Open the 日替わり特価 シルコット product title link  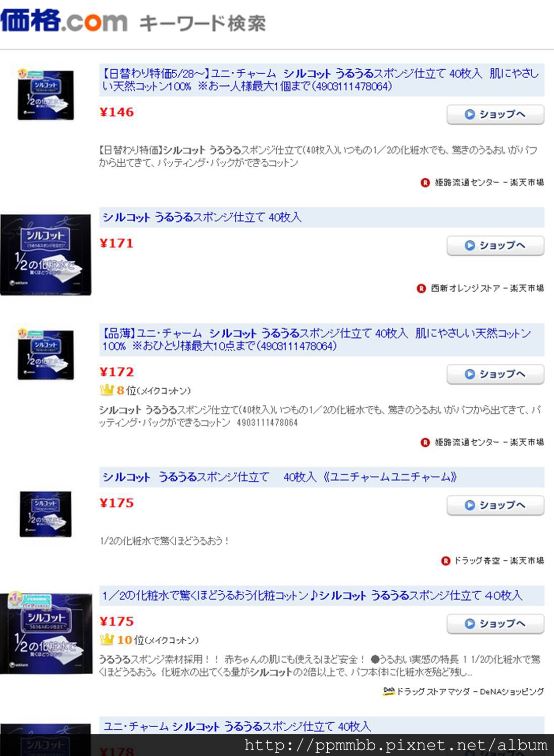320,80
